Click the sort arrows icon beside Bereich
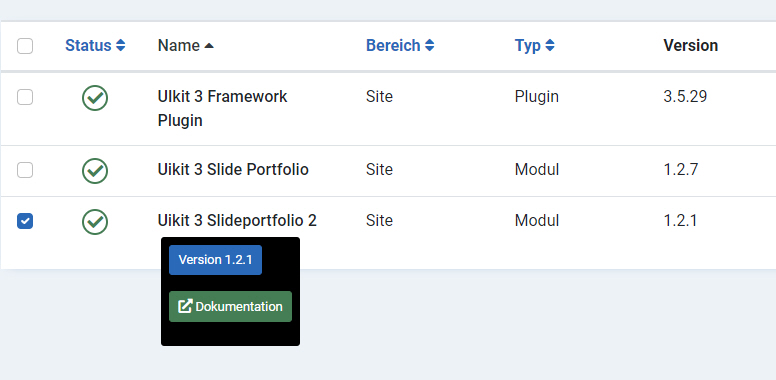This screenshot has height=380, width=776. click(x=429, y=46)
